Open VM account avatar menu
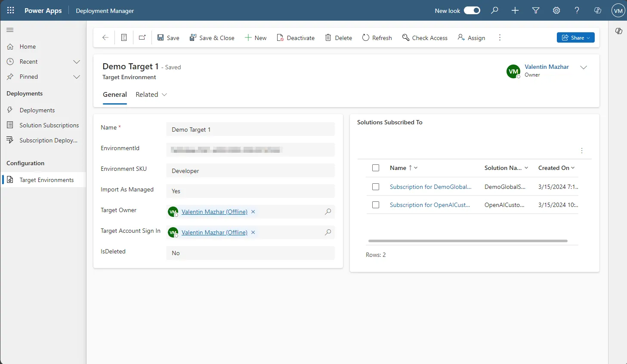 pyautogui.click(x=618, y=10)
